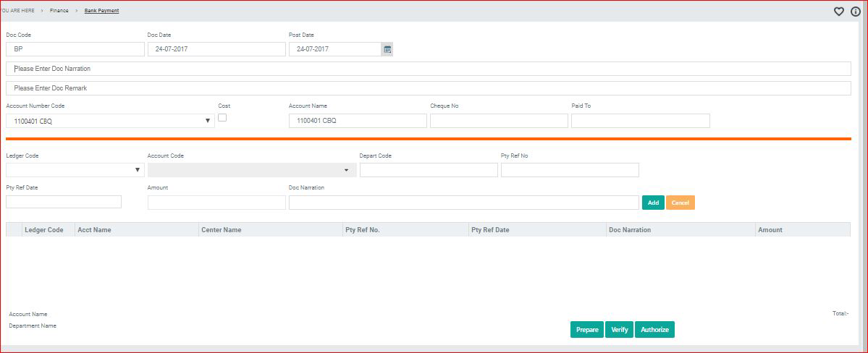Click the heart favorite icon

839,12
